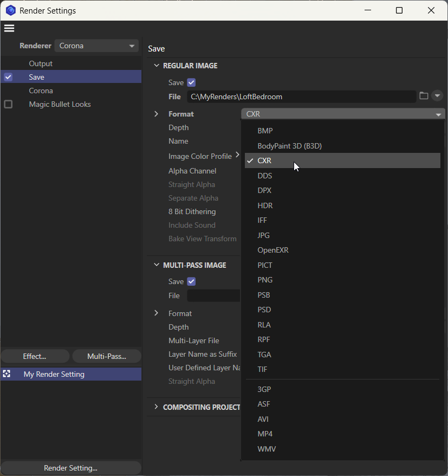
Task: Select 3GP video format
Action: [x=342, y=389]
